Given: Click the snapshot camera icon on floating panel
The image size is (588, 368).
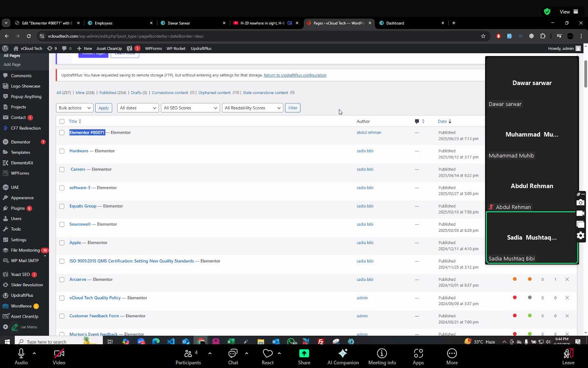Looking at the screenshot, I should [581, 202].
